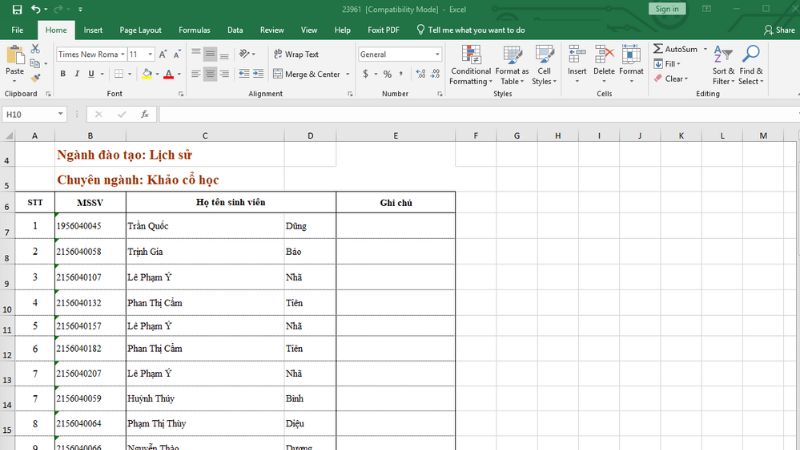Image resolution: width=800 pixels, height=450 pixels.
Task: Open the Name Box dropdown arrow
Action: (61, 114)
